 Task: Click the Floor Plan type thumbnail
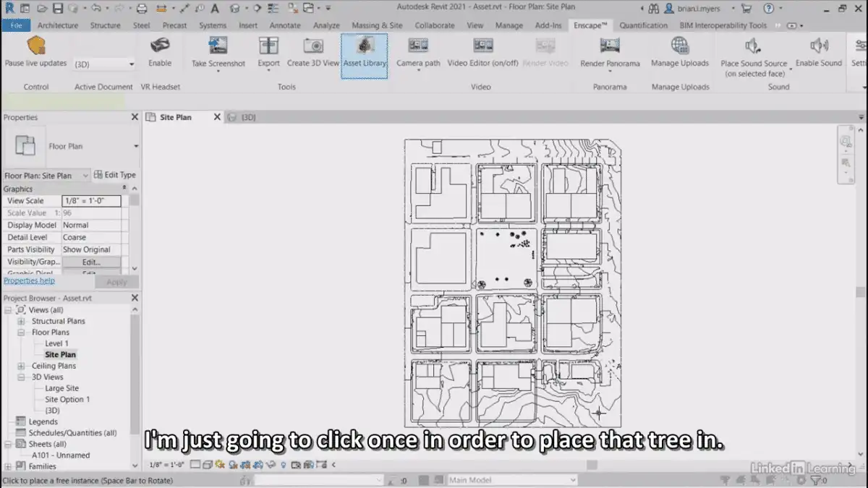25,146
